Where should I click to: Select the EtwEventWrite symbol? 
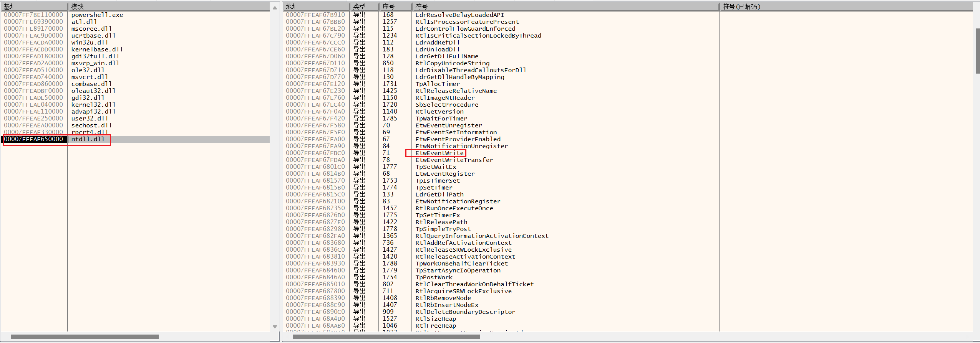[439, 153]
